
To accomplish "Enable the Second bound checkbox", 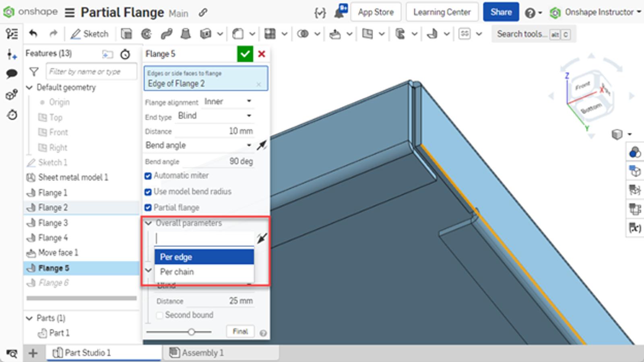I will coord(159,315).
